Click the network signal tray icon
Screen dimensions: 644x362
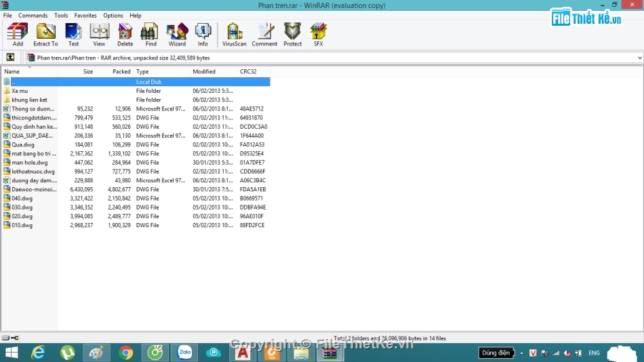[x=556, y=353]
